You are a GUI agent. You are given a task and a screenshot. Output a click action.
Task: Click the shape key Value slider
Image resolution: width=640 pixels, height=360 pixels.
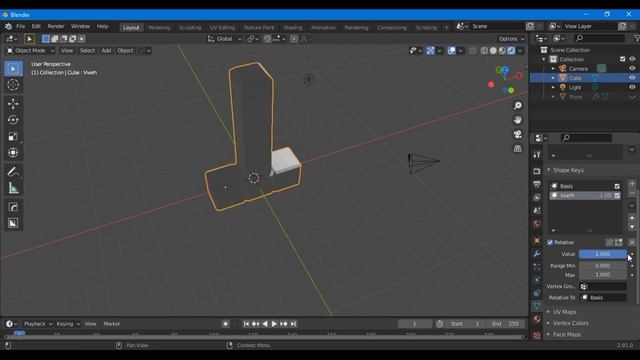coord(602,254)
